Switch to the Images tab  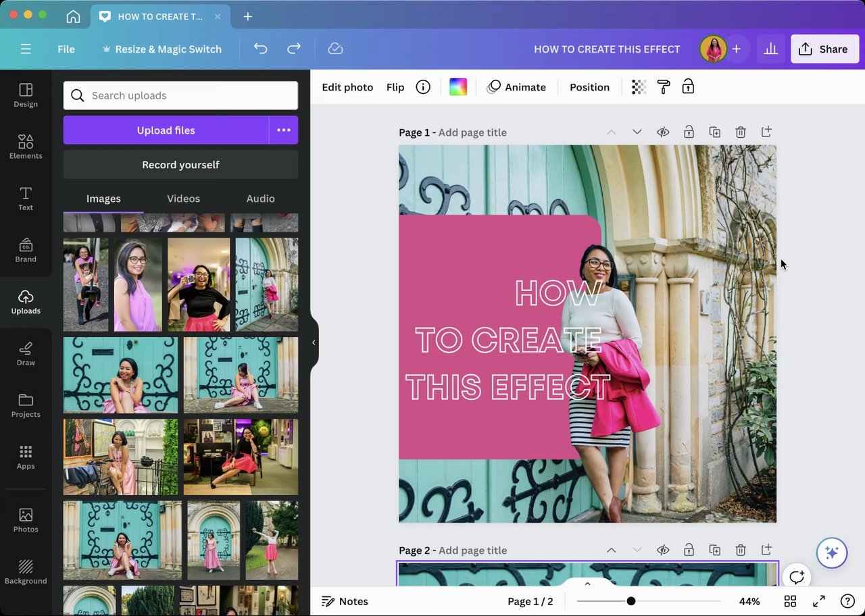click(x=103, y=199)
